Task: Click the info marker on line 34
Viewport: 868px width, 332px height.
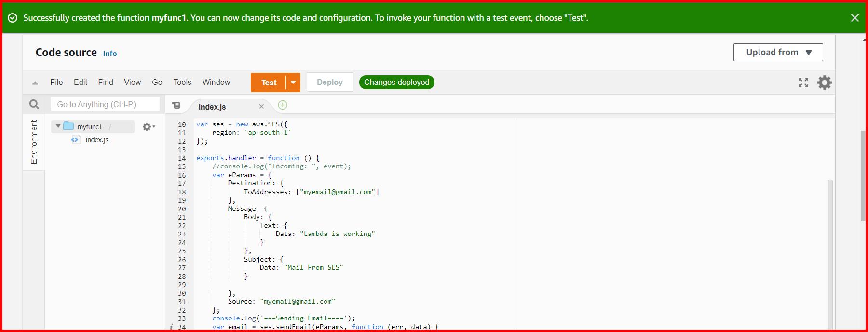Action: 171,327
